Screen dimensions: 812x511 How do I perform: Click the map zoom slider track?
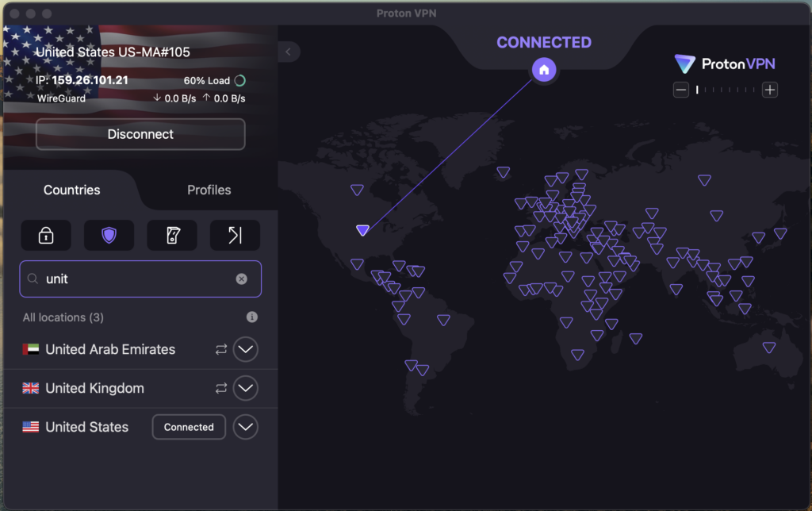726,90
